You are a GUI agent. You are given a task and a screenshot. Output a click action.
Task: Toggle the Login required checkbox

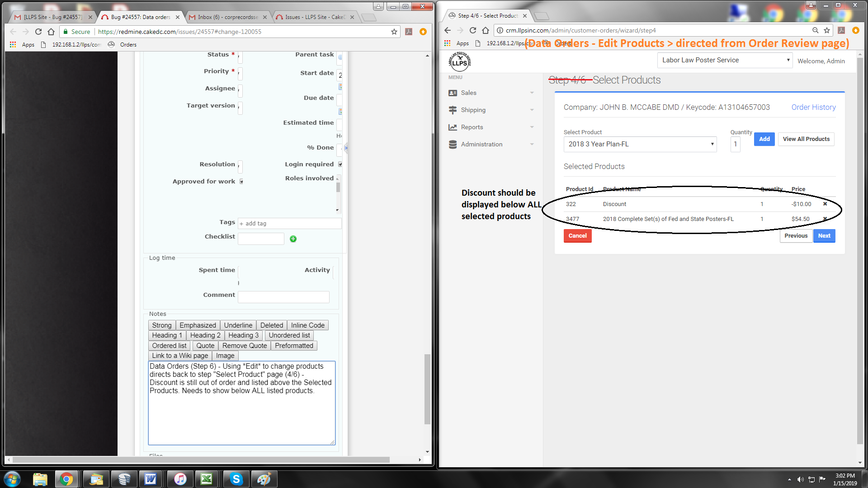340,164
